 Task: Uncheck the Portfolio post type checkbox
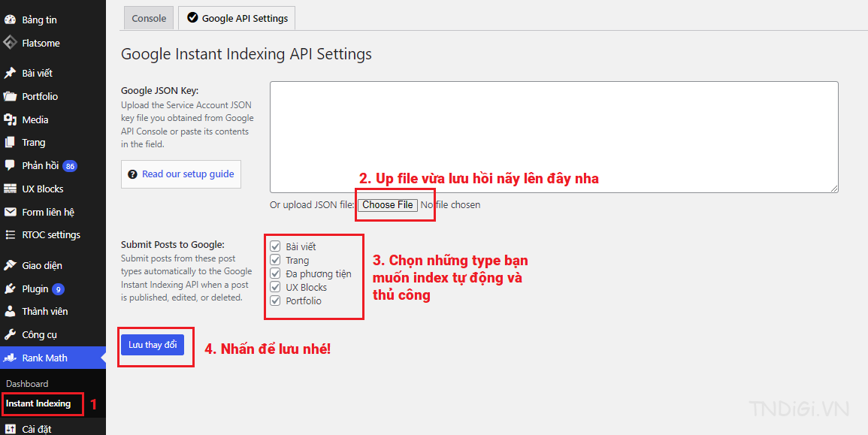(275, 301)
